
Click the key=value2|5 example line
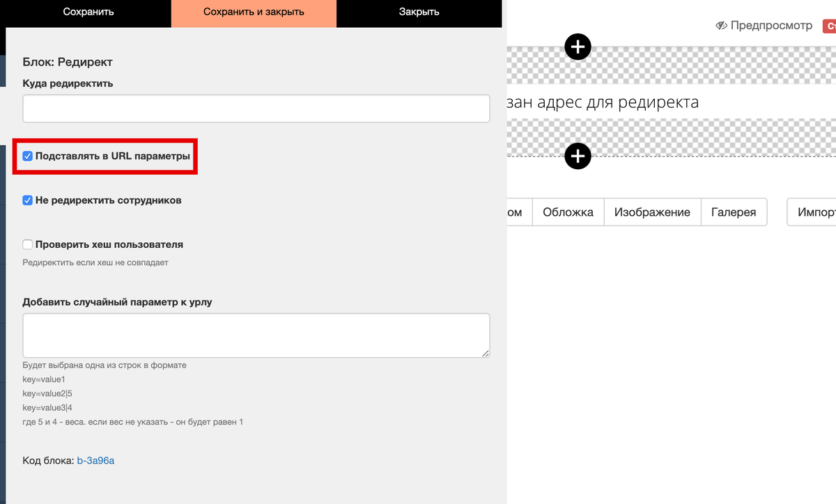tap(47, 393)
